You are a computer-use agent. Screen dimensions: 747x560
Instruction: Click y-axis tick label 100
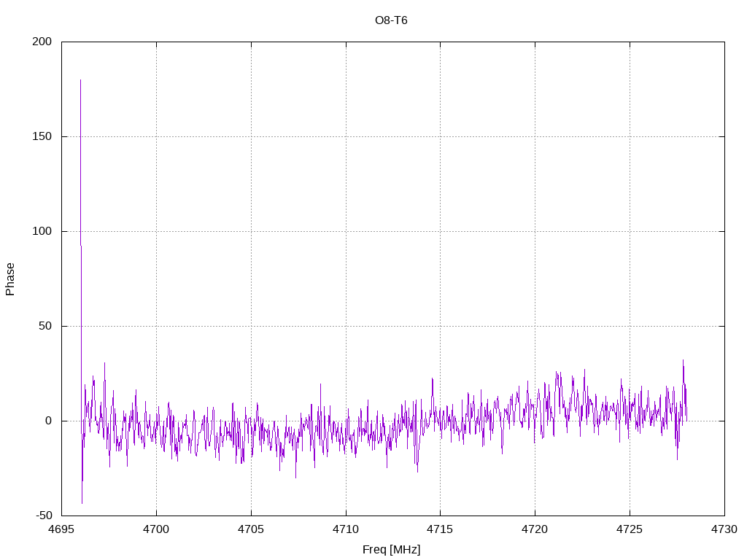pyautogui.click(x=42, y=231)
